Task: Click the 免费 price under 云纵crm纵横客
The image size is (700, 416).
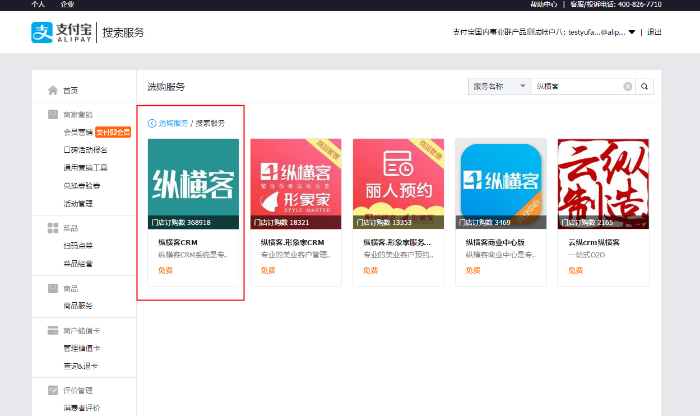Action: tap(576, 270)
